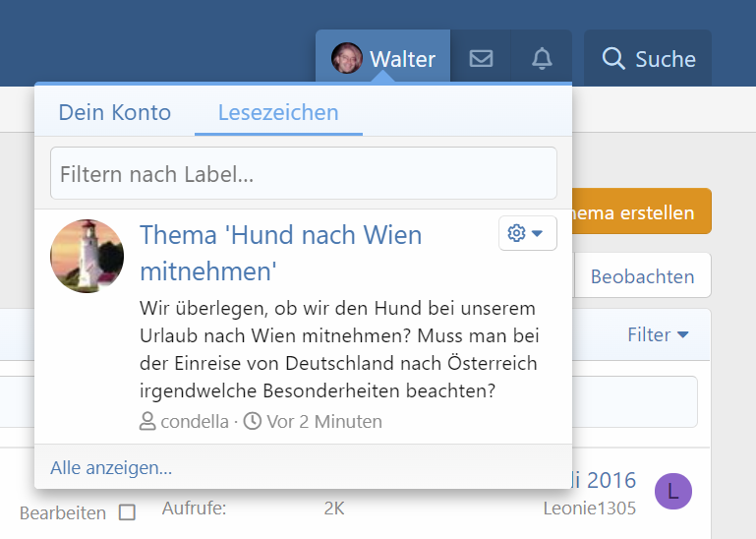
Task: Open the Suche search button
Action: pos(648,58)
